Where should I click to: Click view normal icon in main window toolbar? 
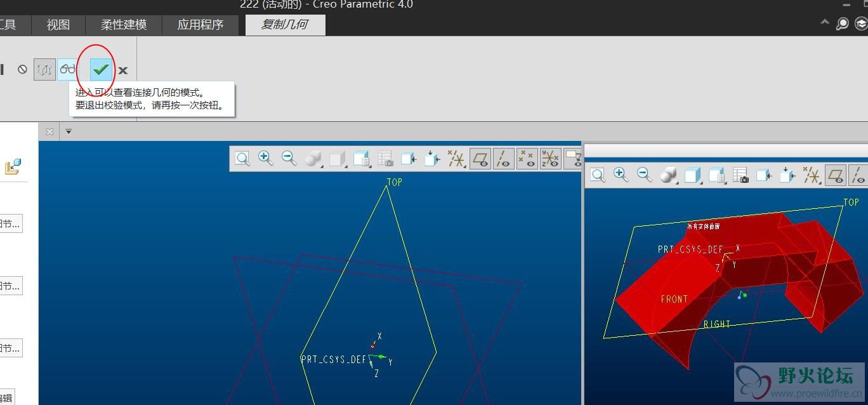click(409, 159)
